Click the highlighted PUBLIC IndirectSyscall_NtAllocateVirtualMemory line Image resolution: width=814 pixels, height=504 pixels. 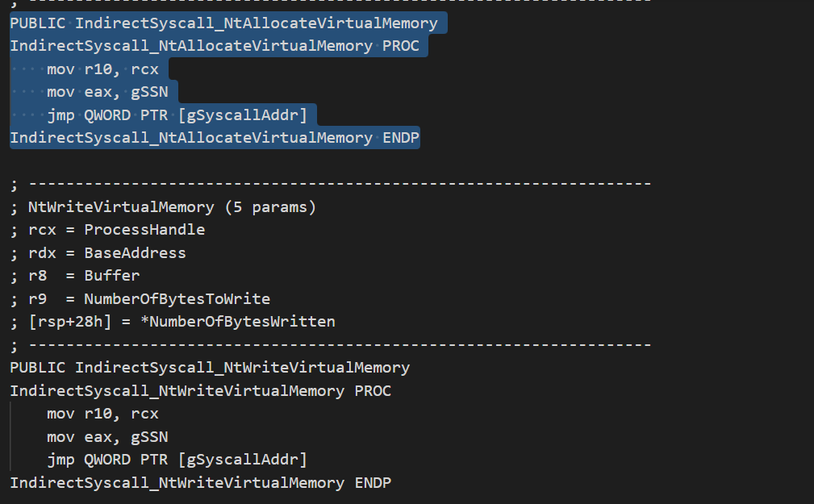(223, 23)
